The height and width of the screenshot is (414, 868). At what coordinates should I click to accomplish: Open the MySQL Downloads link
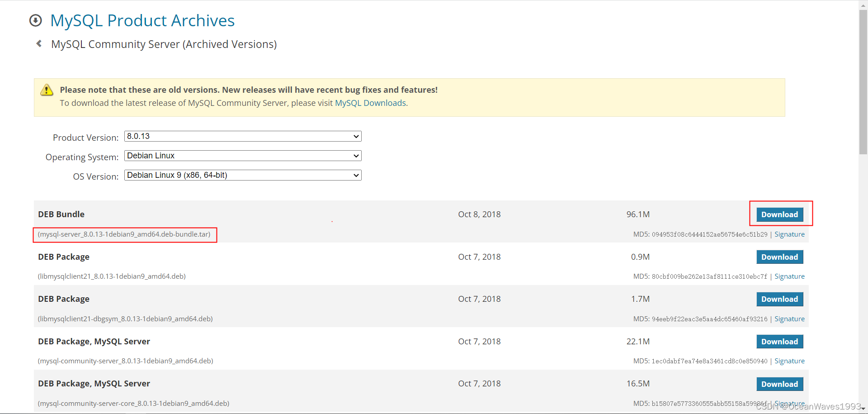coord(370,103)
